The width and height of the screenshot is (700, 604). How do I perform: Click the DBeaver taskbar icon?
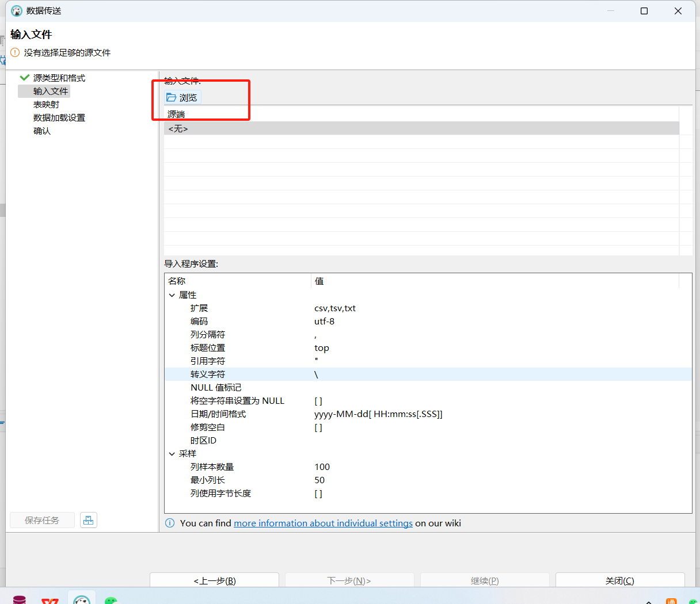(x=82, y=599)
